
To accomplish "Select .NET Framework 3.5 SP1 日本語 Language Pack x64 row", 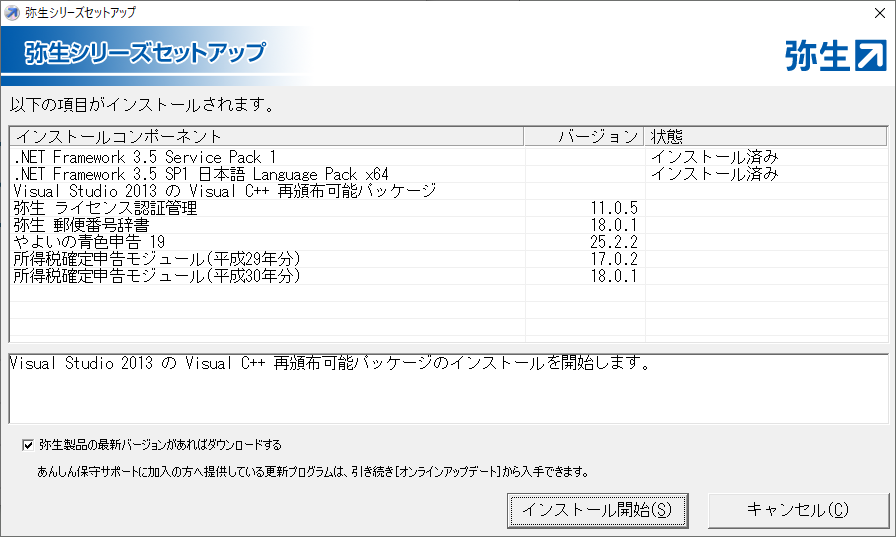I will pos(449,174).
